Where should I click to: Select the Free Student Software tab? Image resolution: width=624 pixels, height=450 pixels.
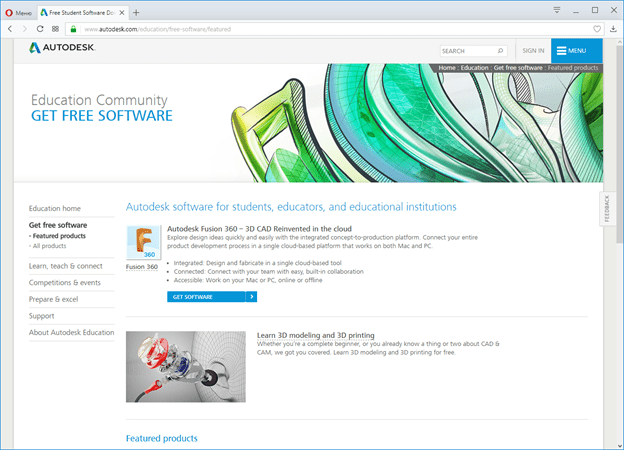(82, 13)
